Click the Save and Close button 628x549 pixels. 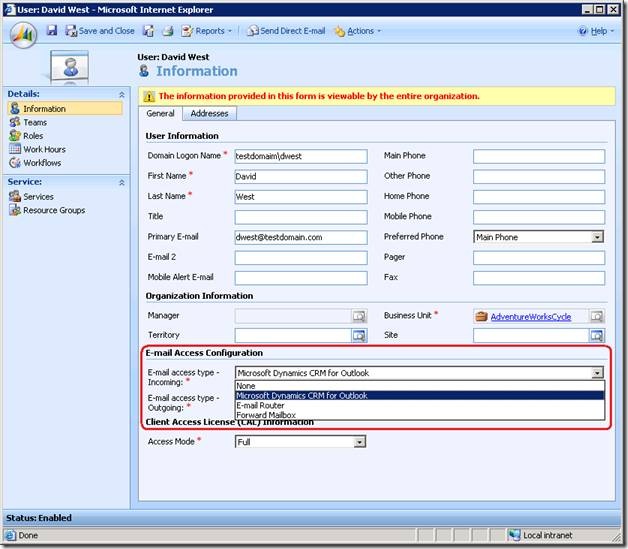[100, 31]
